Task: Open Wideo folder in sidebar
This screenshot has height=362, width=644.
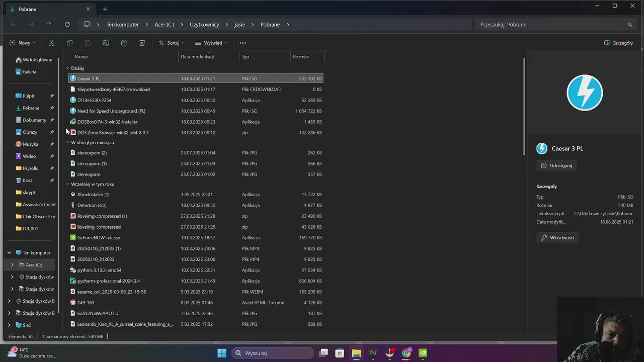Action: click(x=26, y=156)
